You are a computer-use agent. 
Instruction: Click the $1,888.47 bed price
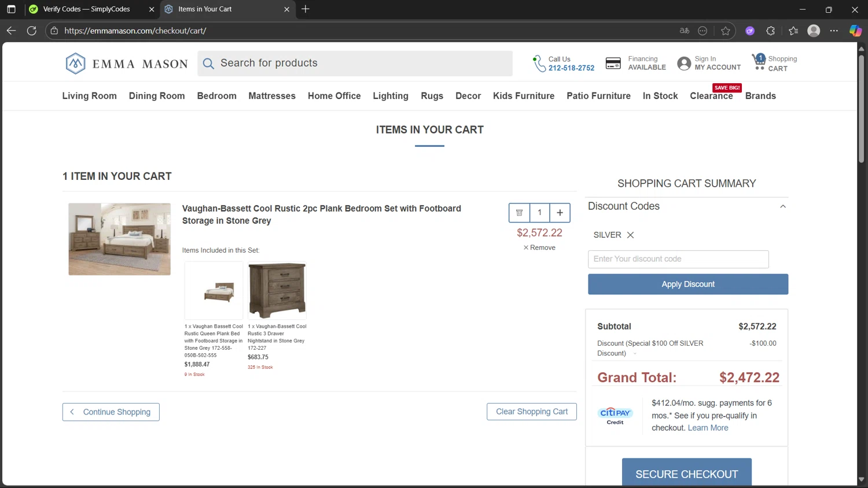click(197, 365)
